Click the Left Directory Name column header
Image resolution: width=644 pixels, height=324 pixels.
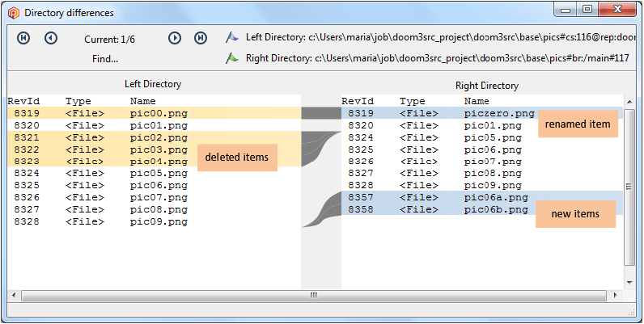pyautogui.click(x=143, y=101)
